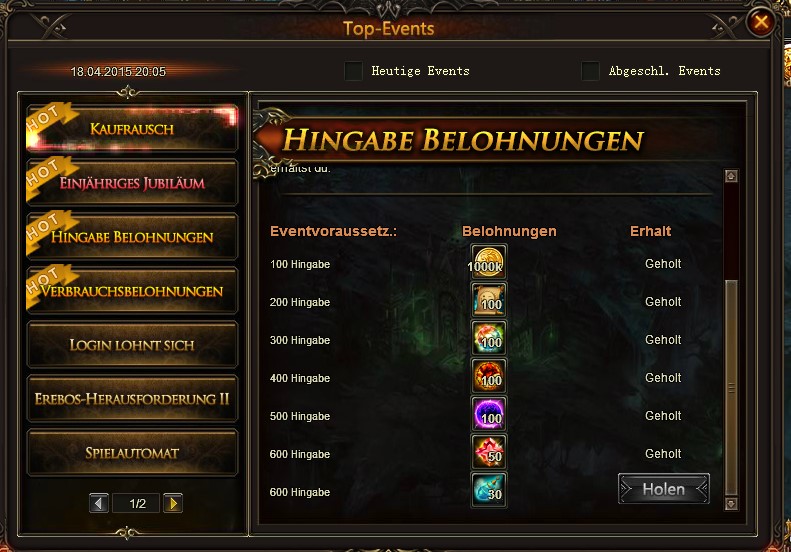Open the Spielautomat event
Viewport: 791px width, 552px height.
(132, 453)
